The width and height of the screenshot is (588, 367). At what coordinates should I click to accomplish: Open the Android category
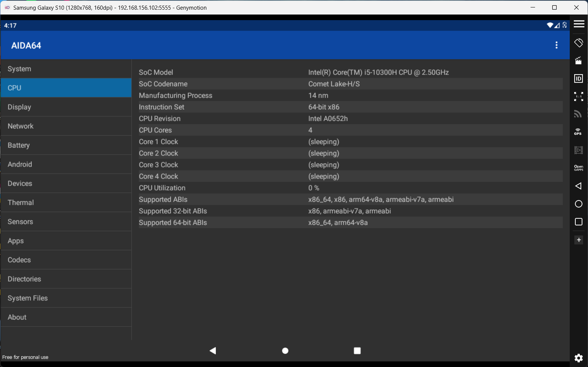(66, 164)
